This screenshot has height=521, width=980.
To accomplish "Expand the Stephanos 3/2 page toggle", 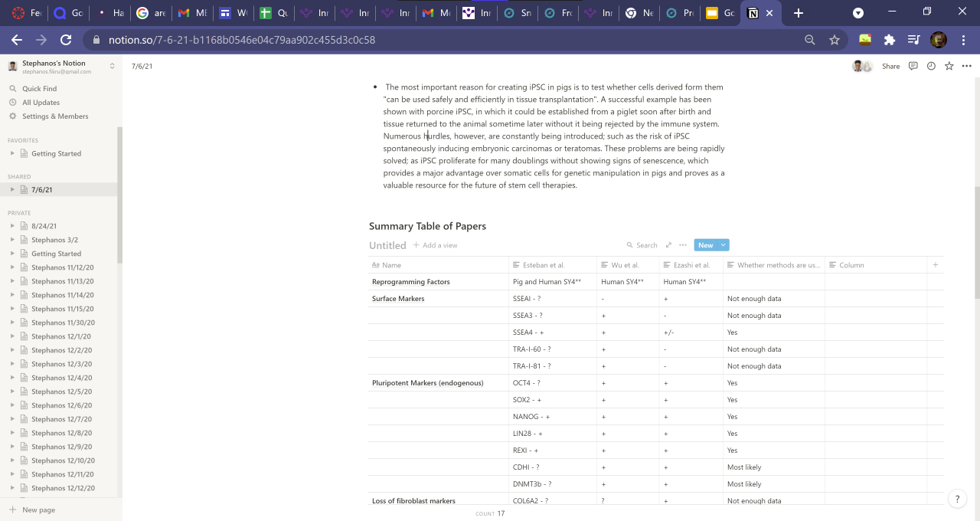I will point(12,240).
